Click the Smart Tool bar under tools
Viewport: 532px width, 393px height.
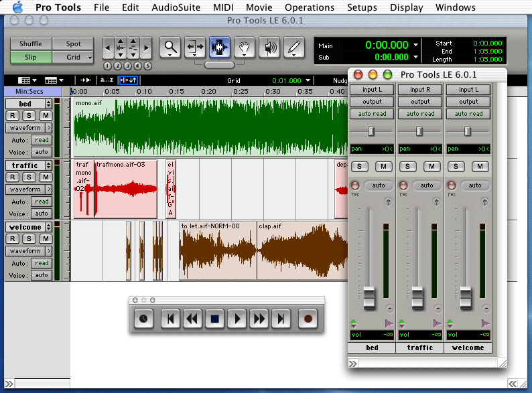pyautogui.click(x=220, y=65)
